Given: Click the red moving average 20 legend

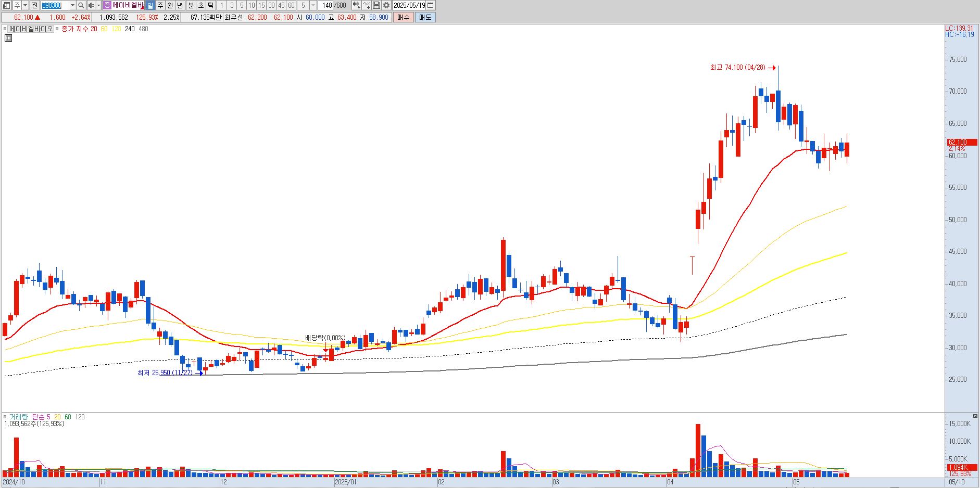Looking at the screenshot, I should click(94, 29).
